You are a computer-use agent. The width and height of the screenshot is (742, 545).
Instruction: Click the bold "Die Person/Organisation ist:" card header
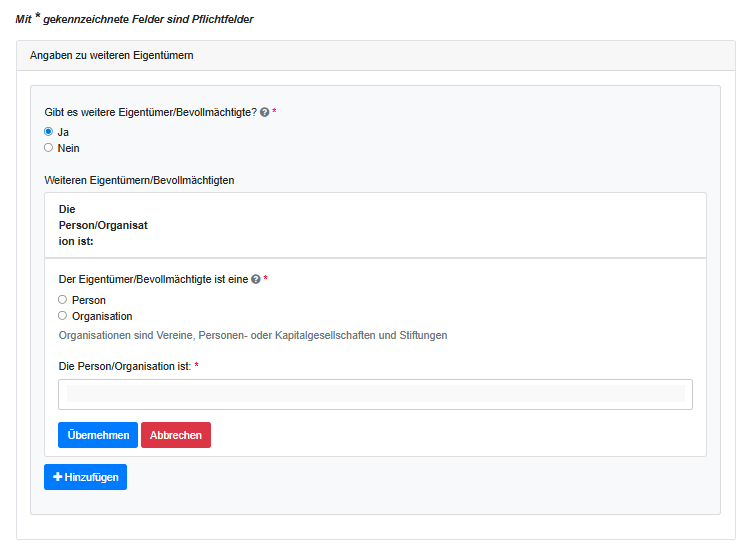(103, 225)
